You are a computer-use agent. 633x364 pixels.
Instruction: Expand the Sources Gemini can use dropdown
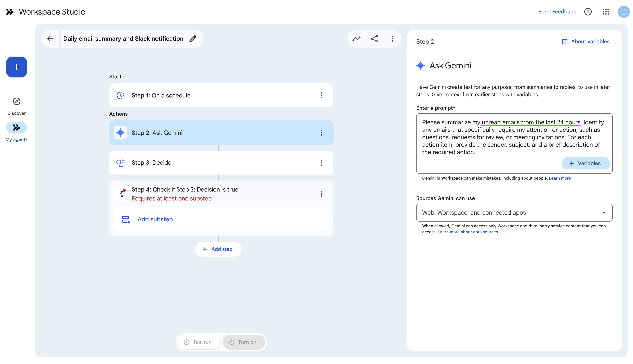pyautogui.click(x=514, y=212)
